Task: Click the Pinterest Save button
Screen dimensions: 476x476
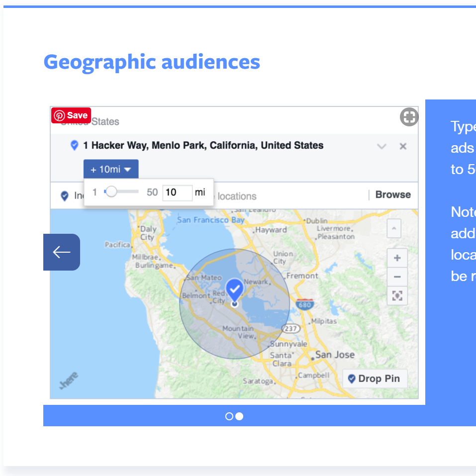Action: [71, 115]
